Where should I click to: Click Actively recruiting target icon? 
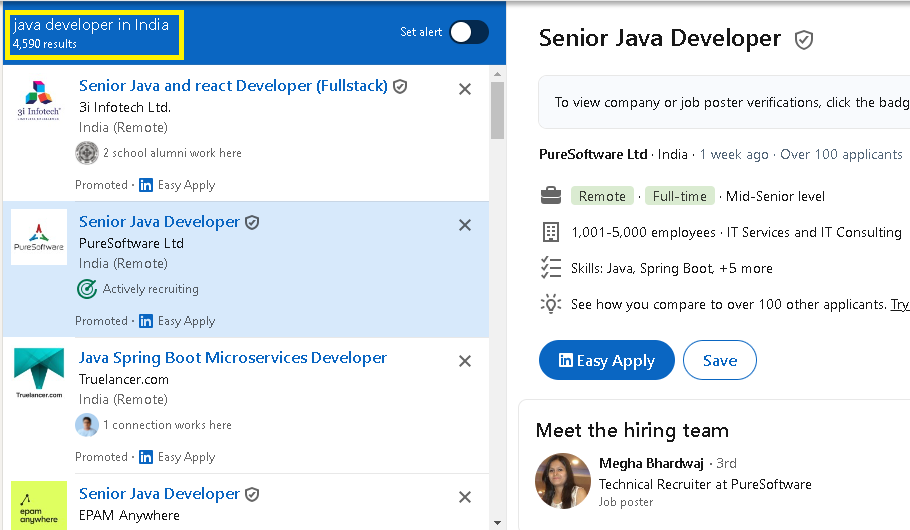point(87,289)
